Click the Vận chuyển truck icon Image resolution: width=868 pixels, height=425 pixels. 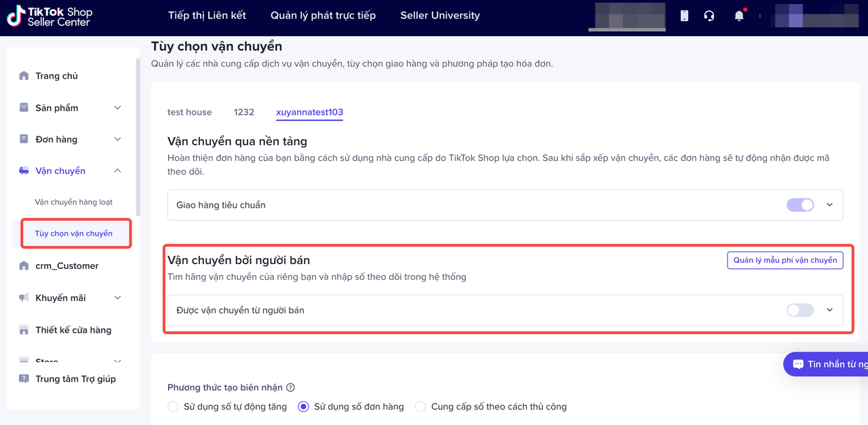[24, 171]
